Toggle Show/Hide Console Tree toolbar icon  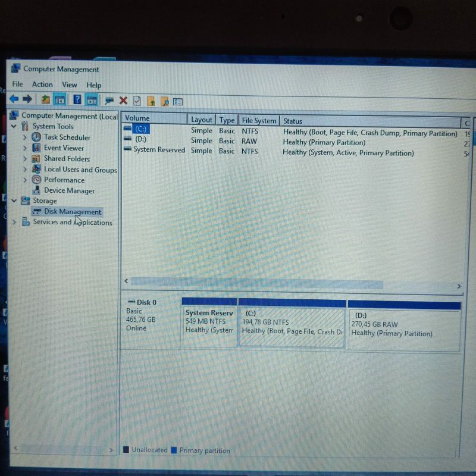click(59, 100)
